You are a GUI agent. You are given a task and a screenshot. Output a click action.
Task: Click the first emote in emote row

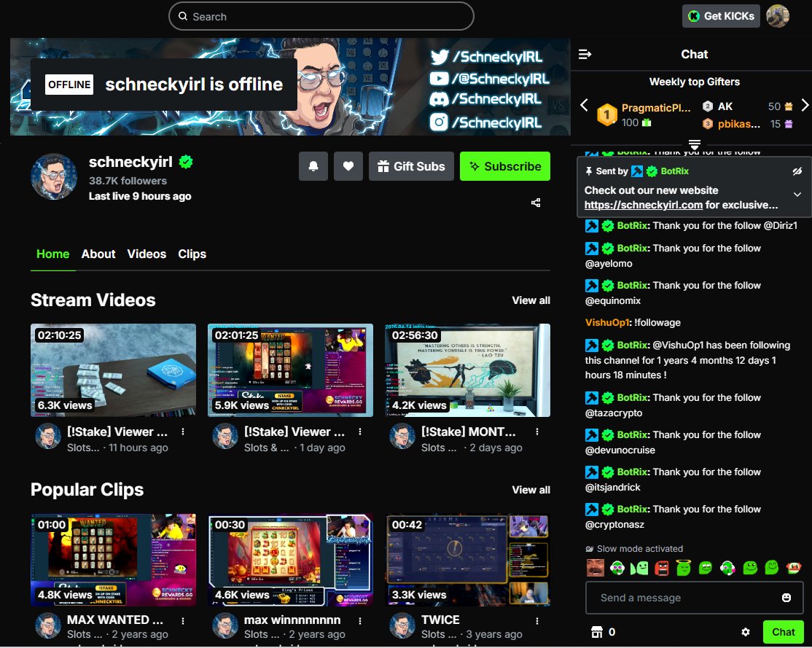[x=595, y=568]
